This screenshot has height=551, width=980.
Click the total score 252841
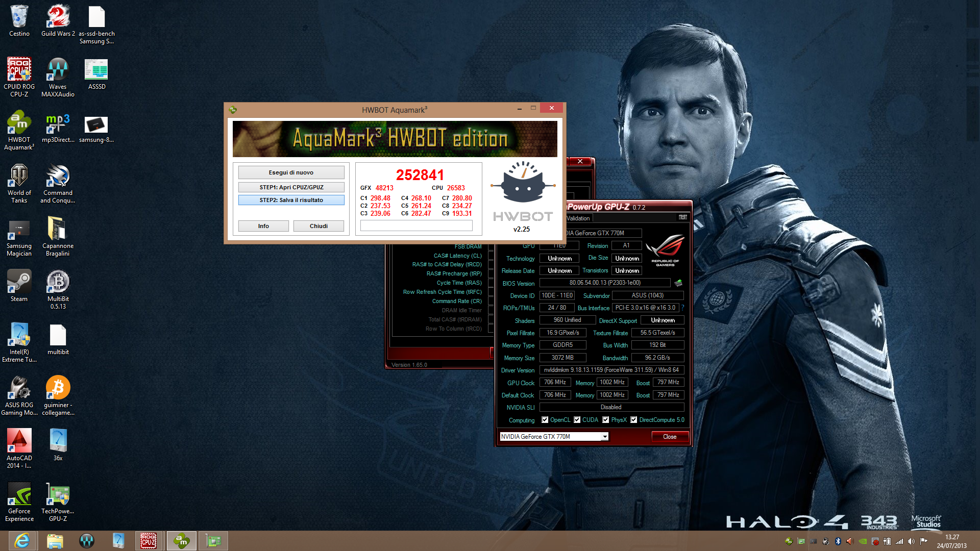point(420,175)
